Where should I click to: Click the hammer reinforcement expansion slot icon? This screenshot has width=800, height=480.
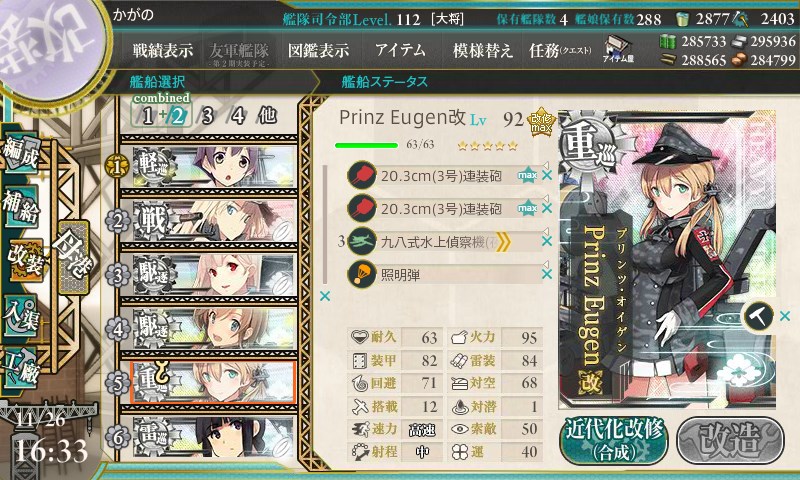759,317
